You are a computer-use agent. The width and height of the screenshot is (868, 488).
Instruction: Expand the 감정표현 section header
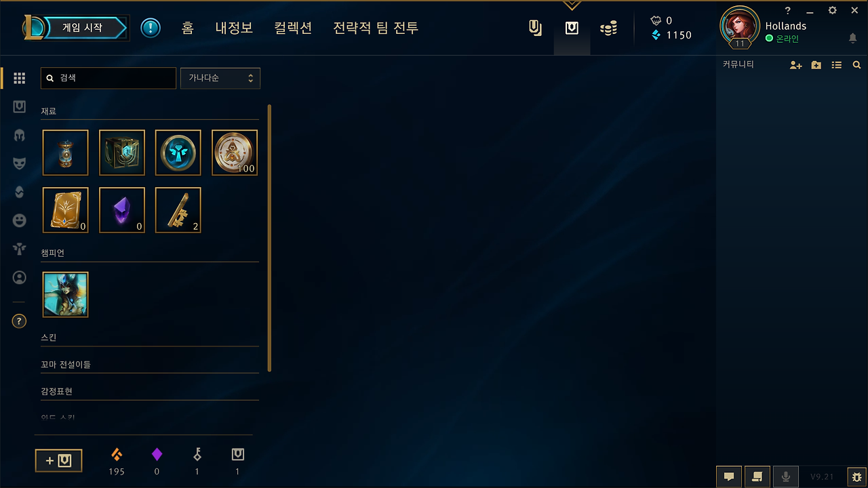pos(149,392)
